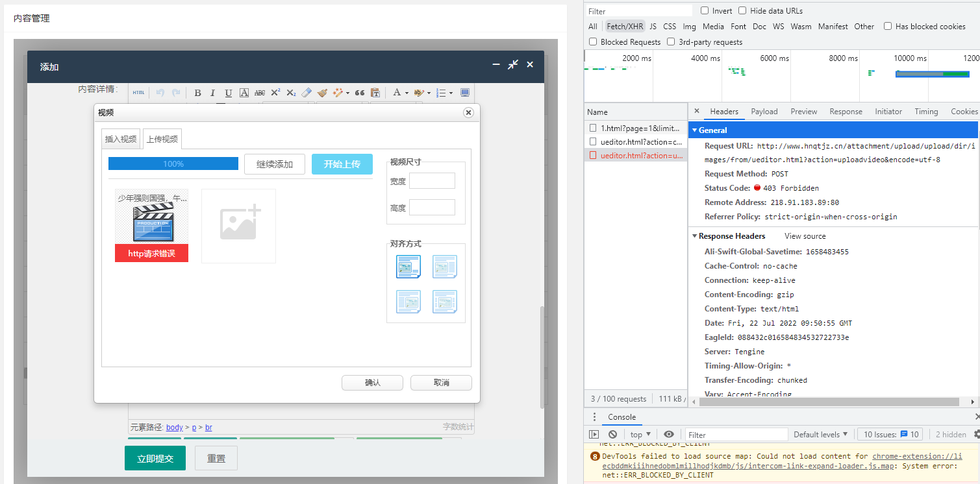Toggle italic formatting in the editor
This screenshot has height=484, width=980.
point(212,93)
